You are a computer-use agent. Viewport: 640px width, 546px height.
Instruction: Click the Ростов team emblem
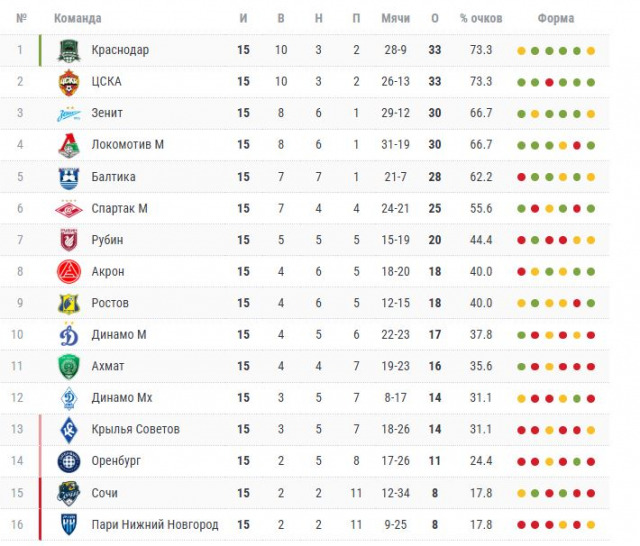point(68,303)
